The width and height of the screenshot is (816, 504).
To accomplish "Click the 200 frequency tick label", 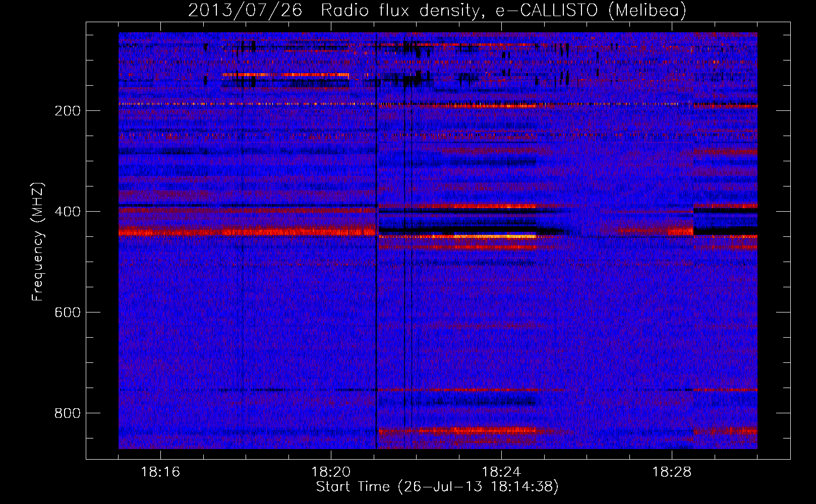I will (68, 111).
